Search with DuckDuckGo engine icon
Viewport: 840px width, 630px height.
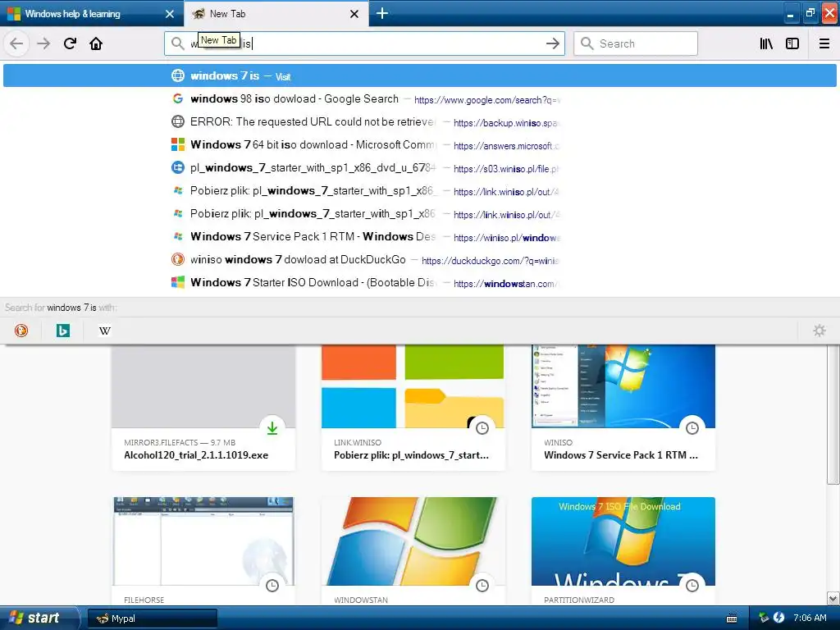(x=21, y=331)
